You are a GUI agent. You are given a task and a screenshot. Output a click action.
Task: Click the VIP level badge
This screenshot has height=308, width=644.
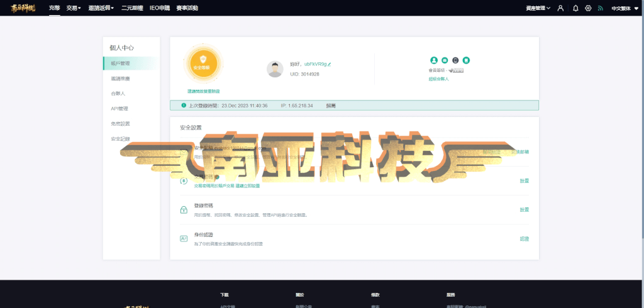pos(457,70)
